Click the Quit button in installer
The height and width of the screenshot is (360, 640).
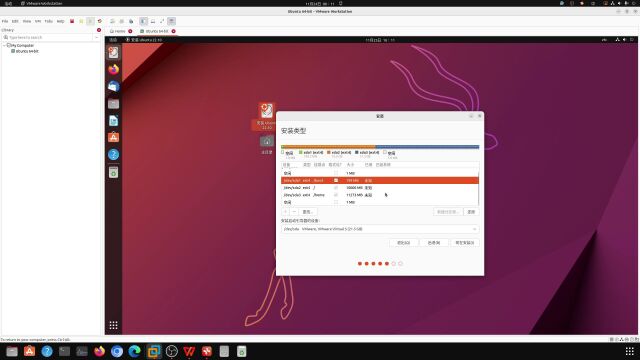(x=403, y=243)
